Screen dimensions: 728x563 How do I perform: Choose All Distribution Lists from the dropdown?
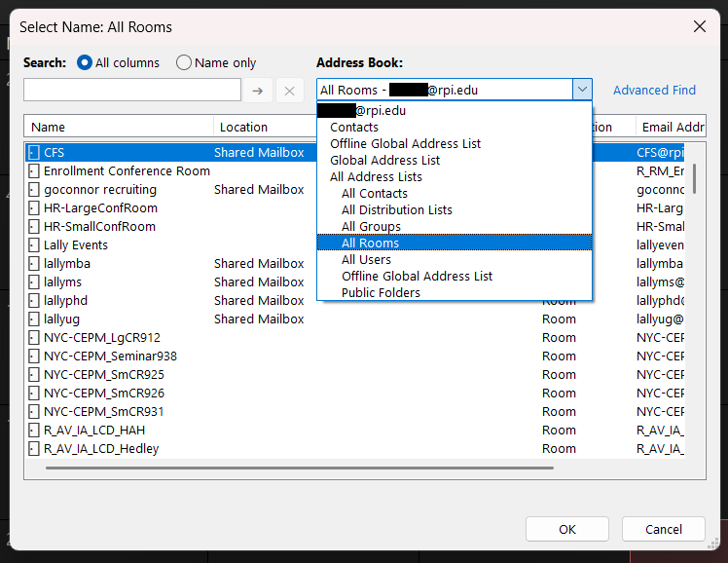point(397,210)
